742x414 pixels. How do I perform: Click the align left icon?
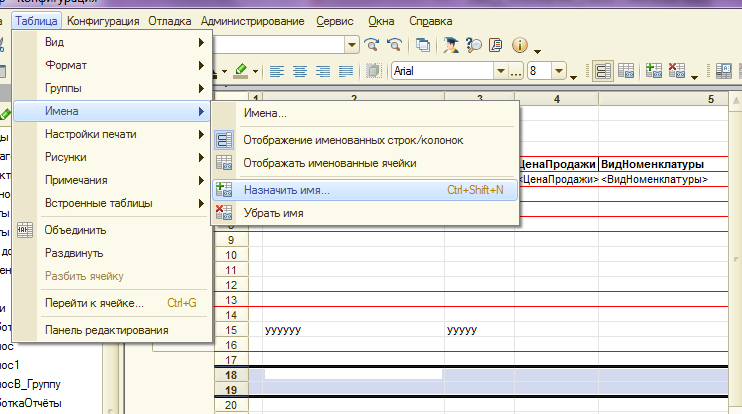pos(276,71)
